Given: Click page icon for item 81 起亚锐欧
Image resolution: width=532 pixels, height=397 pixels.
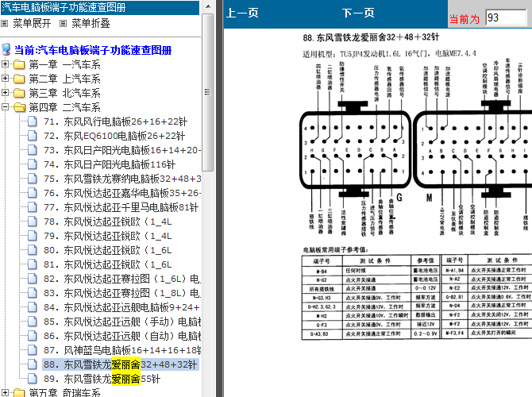Looking at the screenshot, I should pos(33,264).
